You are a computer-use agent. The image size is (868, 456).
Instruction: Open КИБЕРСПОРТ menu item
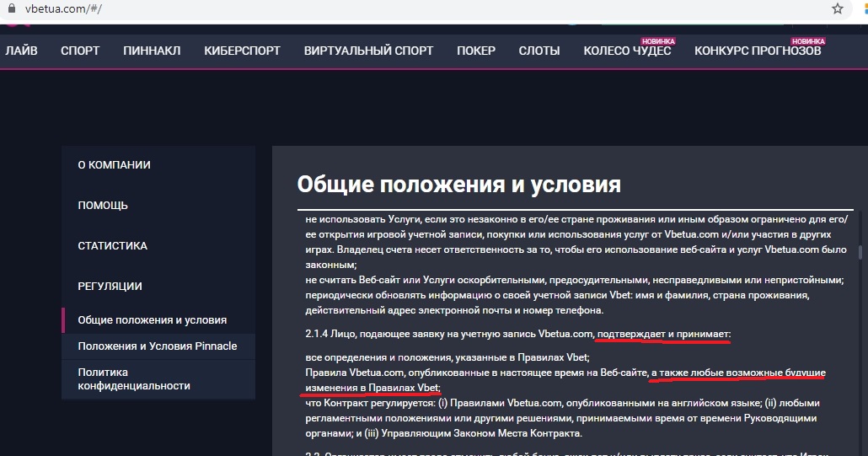point(242,51)
